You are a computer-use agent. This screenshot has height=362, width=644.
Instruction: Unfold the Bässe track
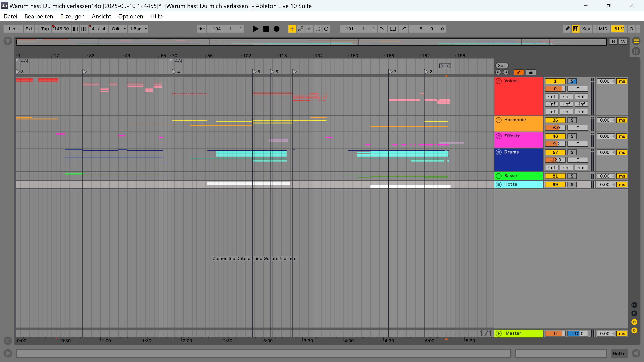point(499,176)
